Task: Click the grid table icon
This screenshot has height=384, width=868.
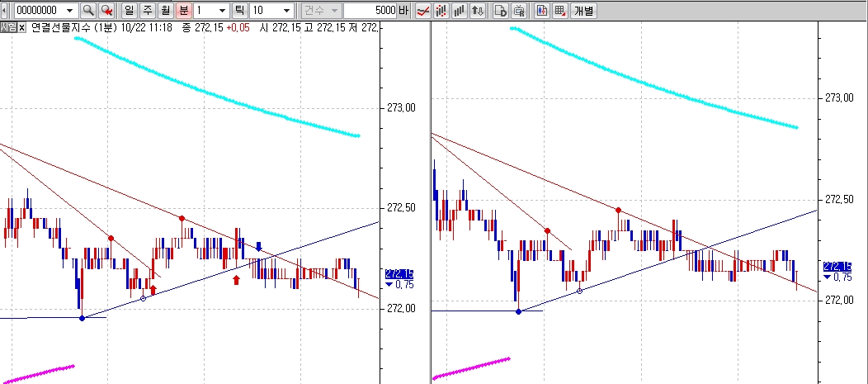Action: [560, 11]
